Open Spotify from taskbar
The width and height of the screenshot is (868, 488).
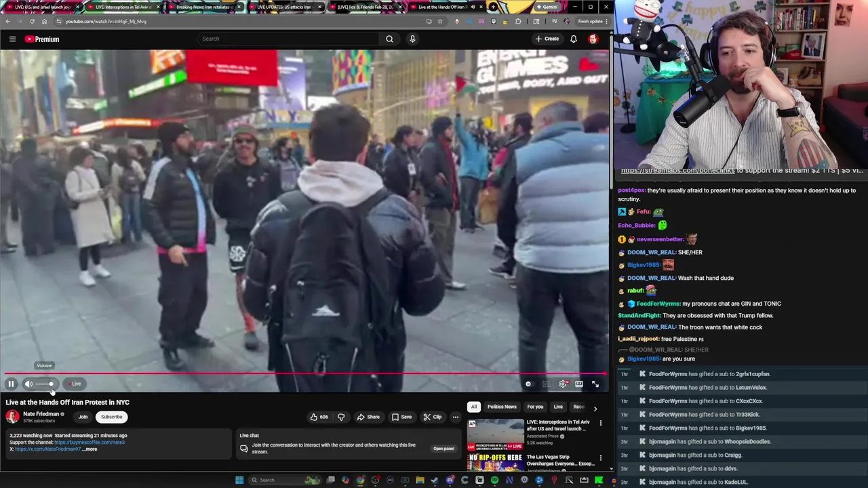coord(494,480)
